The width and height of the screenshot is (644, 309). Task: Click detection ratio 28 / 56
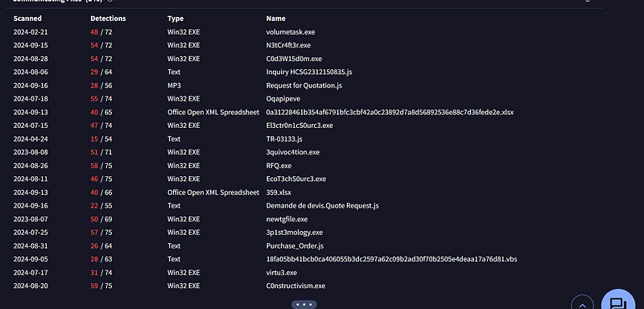101,85
